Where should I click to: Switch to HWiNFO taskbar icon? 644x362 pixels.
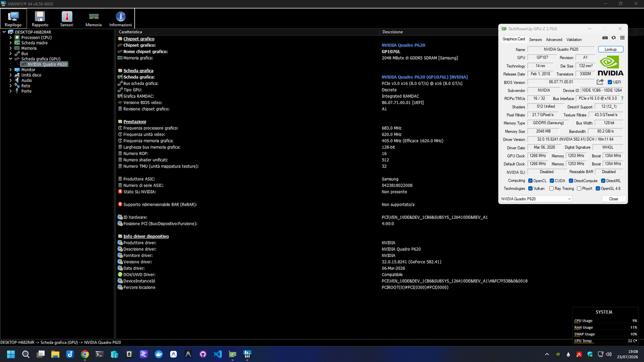(247, 354)
